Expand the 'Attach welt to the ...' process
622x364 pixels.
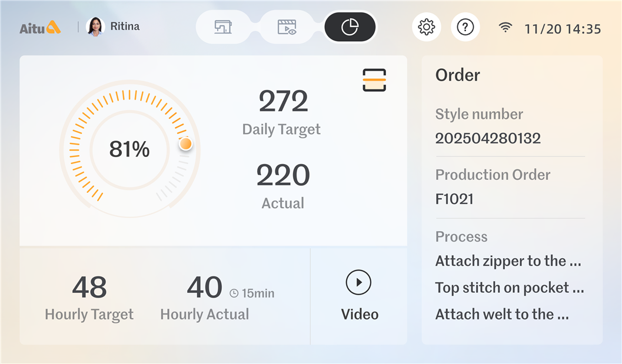(x=502, y=314)
